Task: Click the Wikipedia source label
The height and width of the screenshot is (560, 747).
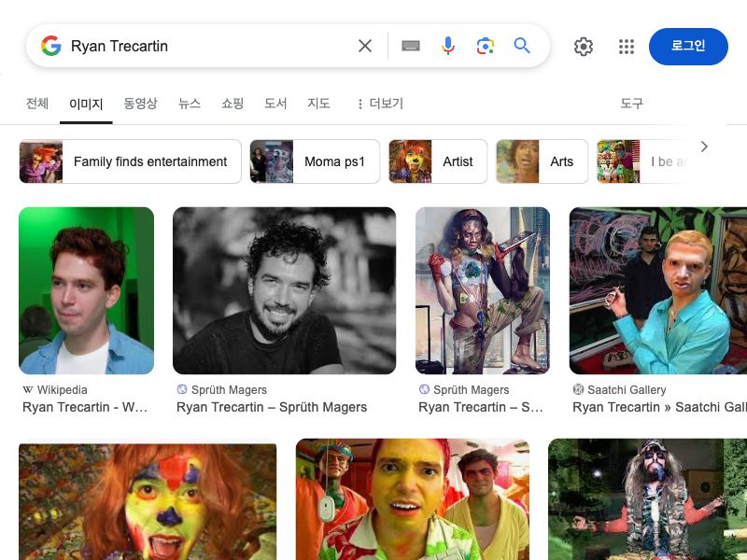Action: click(x=62, y=390)
